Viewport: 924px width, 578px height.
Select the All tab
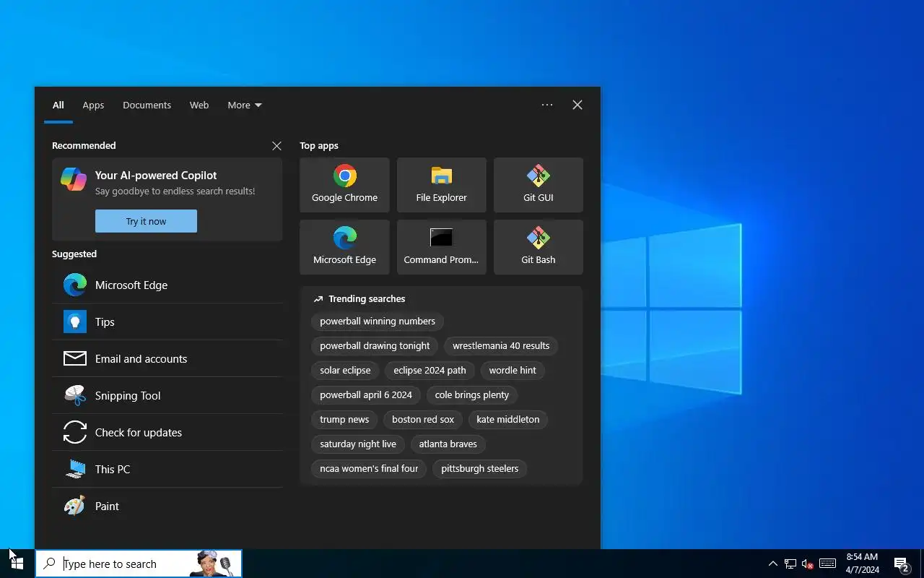pyautogui.click(x=58, y=105)
